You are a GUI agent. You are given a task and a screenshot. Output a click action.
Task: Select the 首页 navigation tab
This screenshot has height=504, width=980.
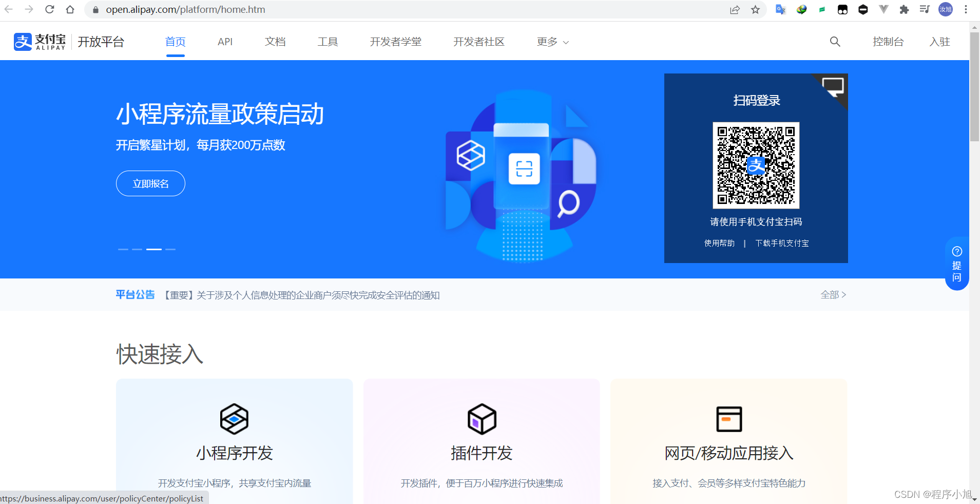tap(175, 42)
